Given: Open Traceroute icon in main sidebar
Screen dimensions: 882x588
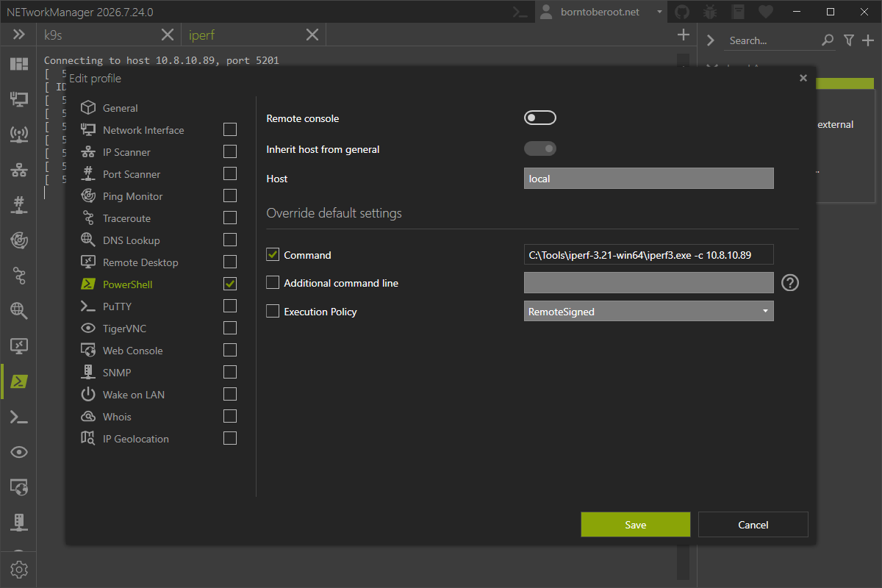Looking at the screenshot, I should tap(18, 276).
